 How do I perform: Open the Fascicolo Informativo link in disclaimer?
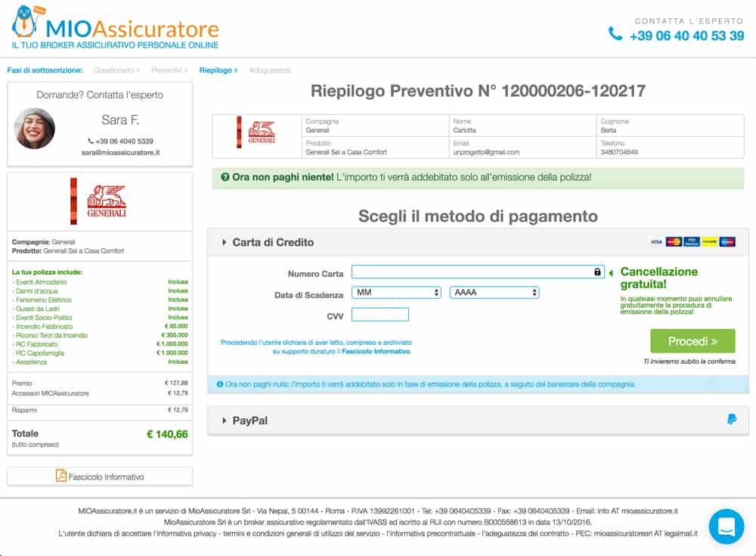pyautogui.click(x=376, y=351)
